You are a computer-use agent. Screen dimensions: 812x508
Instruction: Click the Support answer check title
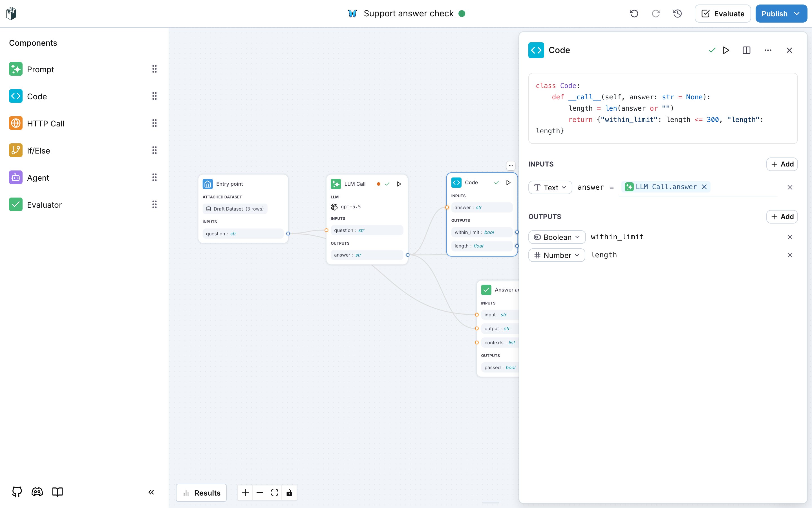pyautogui.click(x=408, y=14)
